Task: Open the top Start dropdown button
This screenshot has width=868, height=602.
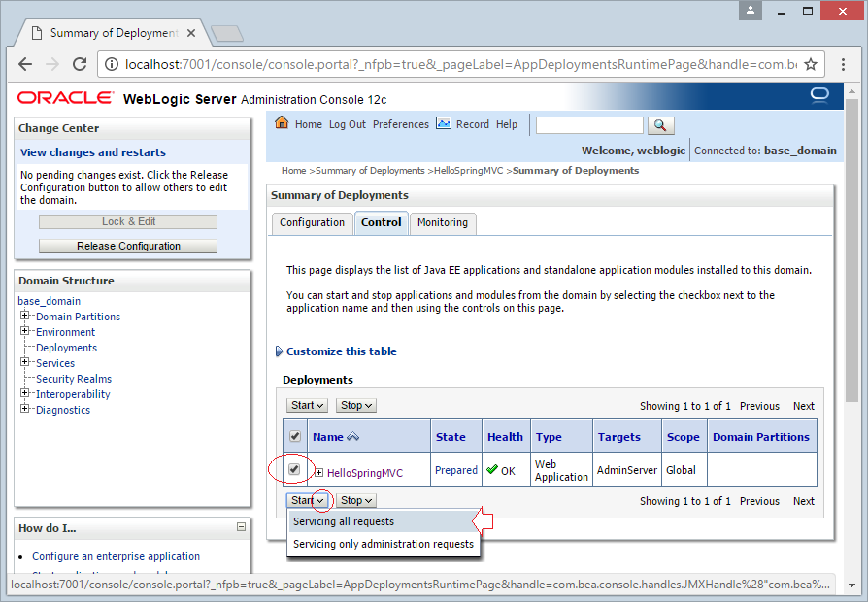Action: [307, 406]
